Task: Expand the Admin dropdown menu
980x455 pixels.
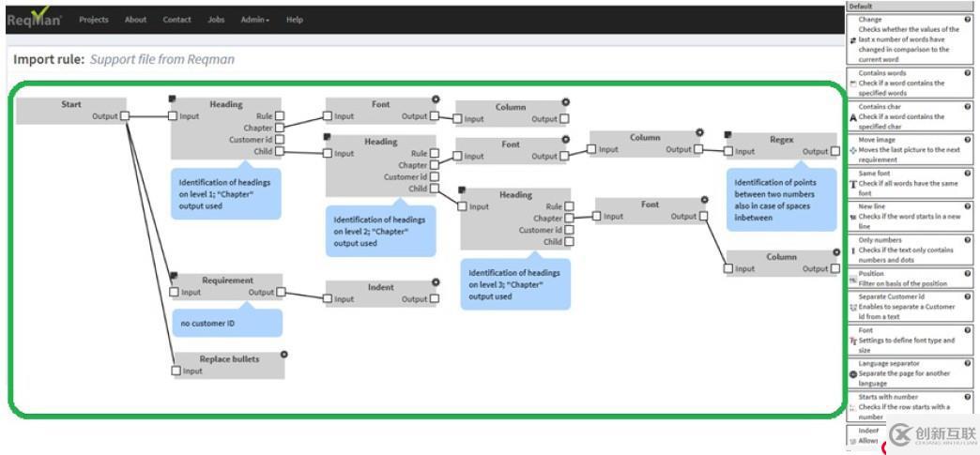Action: point(255,20)
